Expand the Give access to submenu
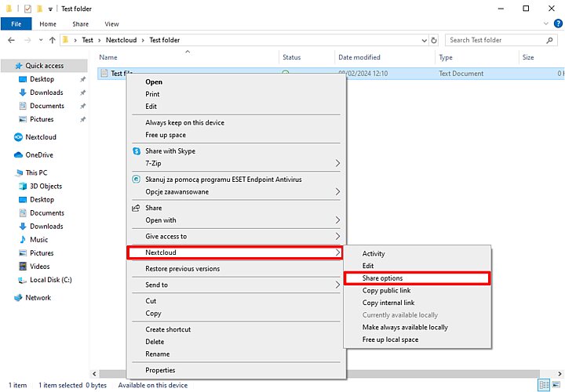Screen dimensions: 565x392 (x=236, y=237)
